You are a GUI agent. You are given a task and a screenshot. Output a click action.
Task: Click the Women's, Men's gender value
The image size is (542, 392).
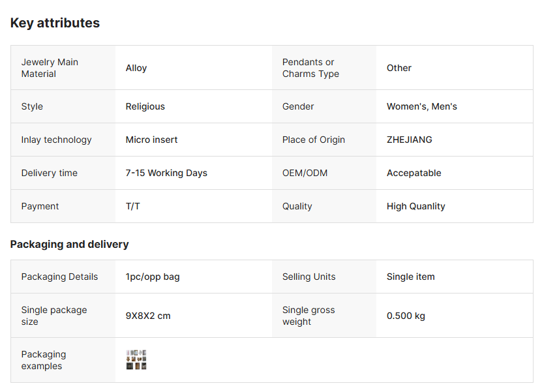point(421,106)
